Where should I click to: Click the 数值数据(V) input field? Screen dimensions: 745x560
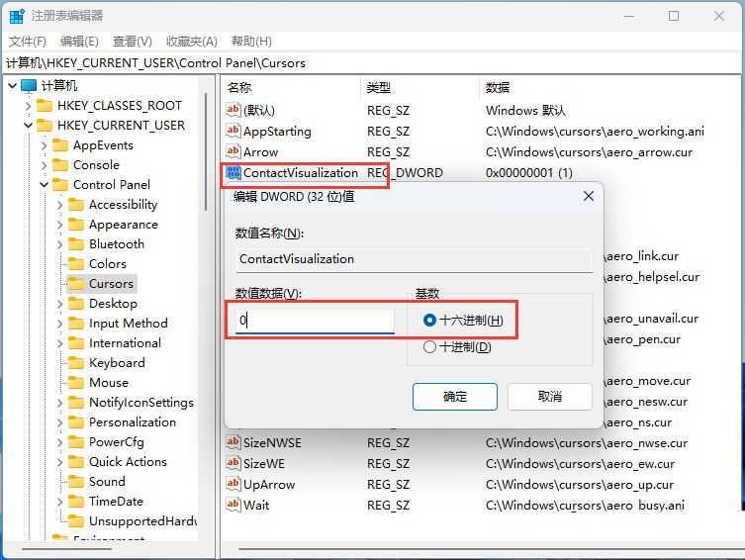[x=315, y=321]
